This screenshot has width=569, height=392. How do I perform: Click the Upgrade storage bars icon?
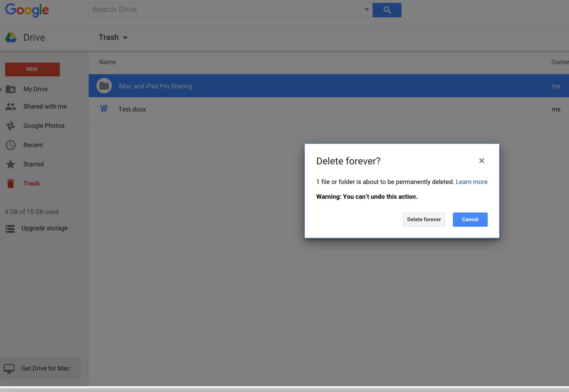point(10,228)
